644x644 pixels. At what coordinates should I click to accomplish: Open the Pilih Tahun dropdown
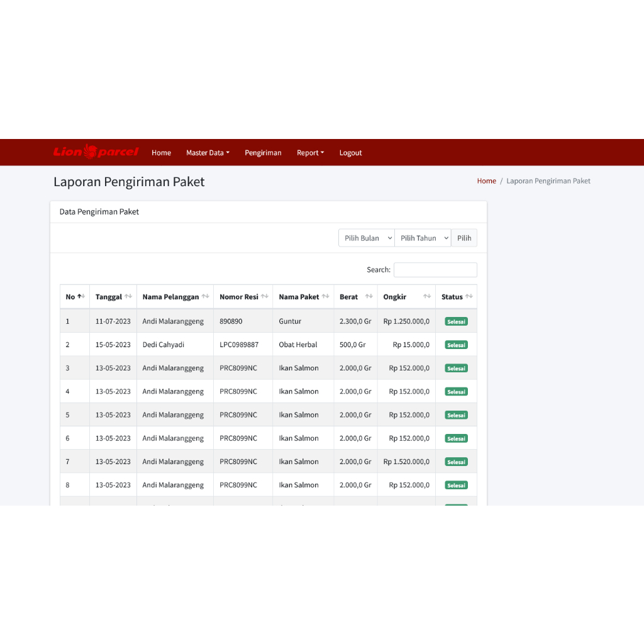(x=423, y=238)
